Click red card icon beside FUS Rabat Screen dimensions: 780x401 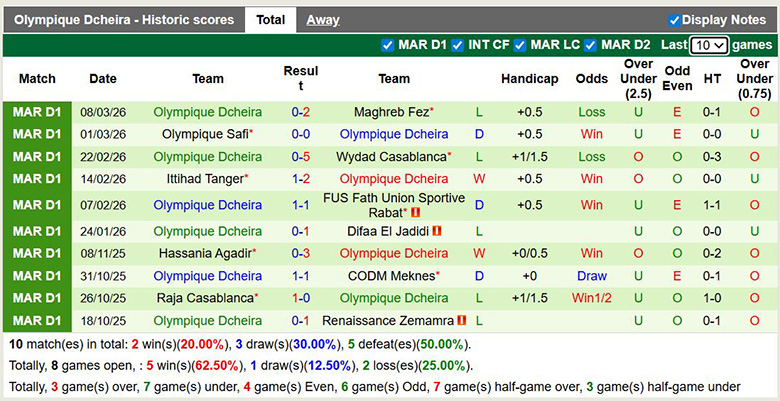[x=415, y=213]
